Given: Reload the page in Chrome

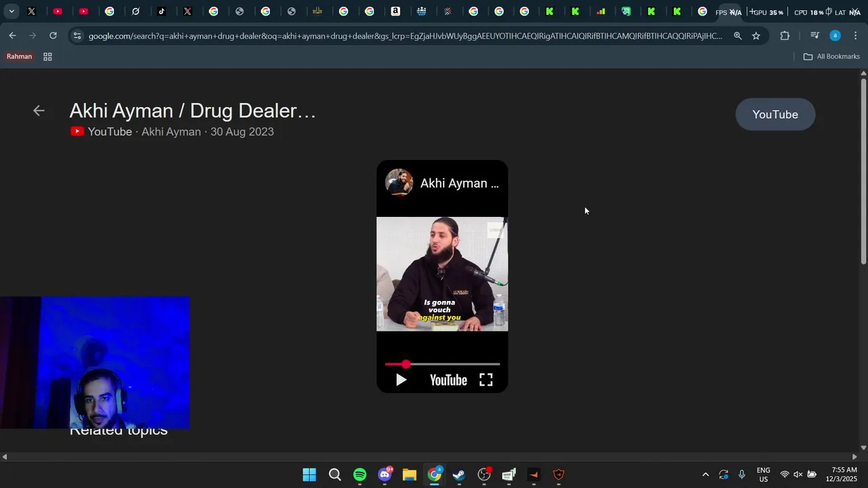Looking at the screenshot, I should pos(53,35).
